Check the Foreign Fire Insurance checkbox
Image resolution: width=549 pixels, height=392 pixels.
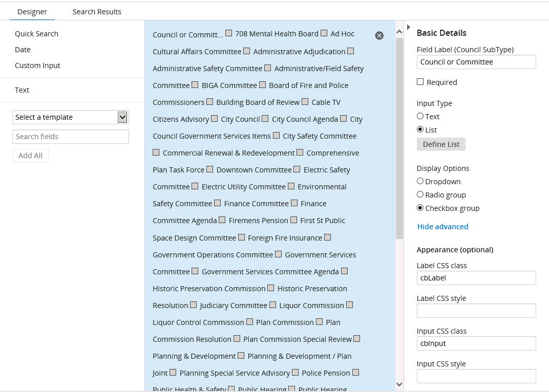[x=241, y=237]
